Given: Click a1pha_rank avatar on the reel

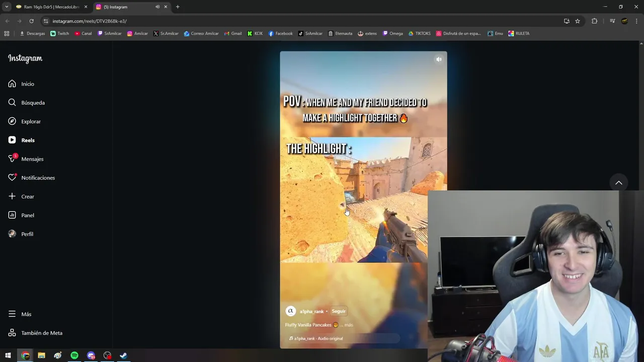Looking at the screenshot, I should (x=290, y=311).
